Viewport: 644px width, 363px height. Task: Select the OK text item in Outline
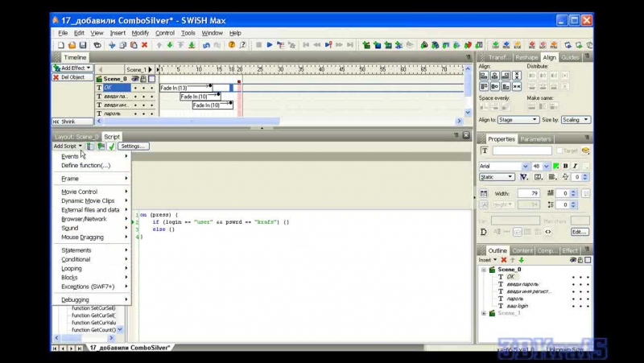pyautogui.click(x=510, y=277)
